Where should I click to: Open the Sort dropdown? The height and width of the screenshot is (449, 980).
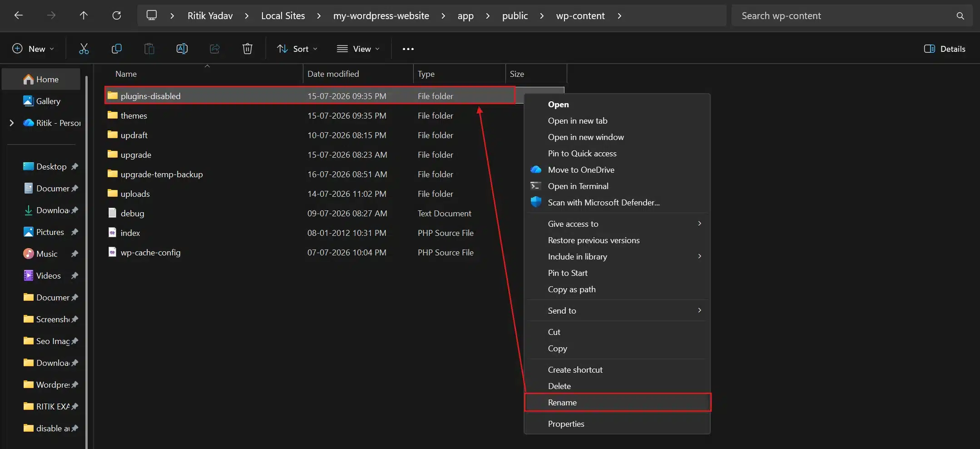(x=297, y=49)
